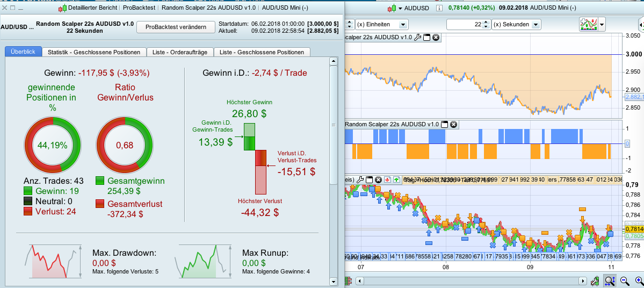Click the -2,74 $ / Trade value

pos(279,73)
